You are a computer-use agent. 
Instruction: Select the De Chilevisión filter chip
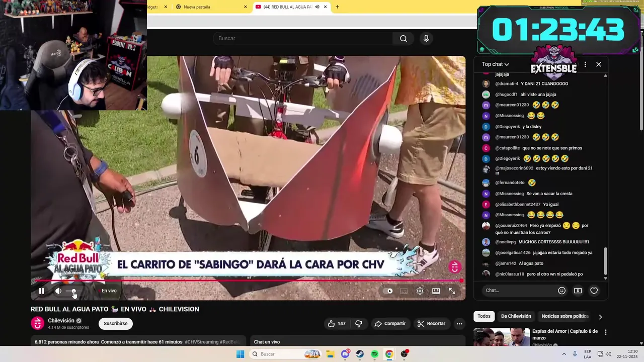[516, 316]
